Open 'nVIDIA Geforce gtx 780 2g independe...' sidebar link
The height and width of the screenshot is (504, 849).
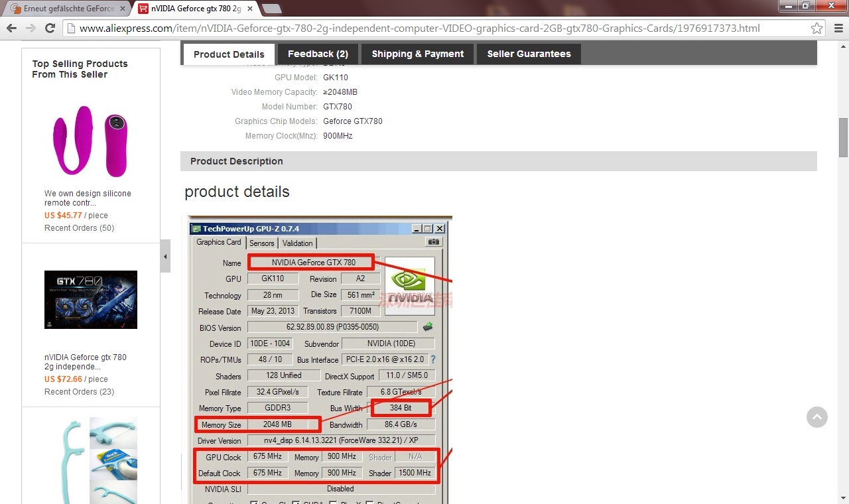pyautogui.click(x=86, y=362)
